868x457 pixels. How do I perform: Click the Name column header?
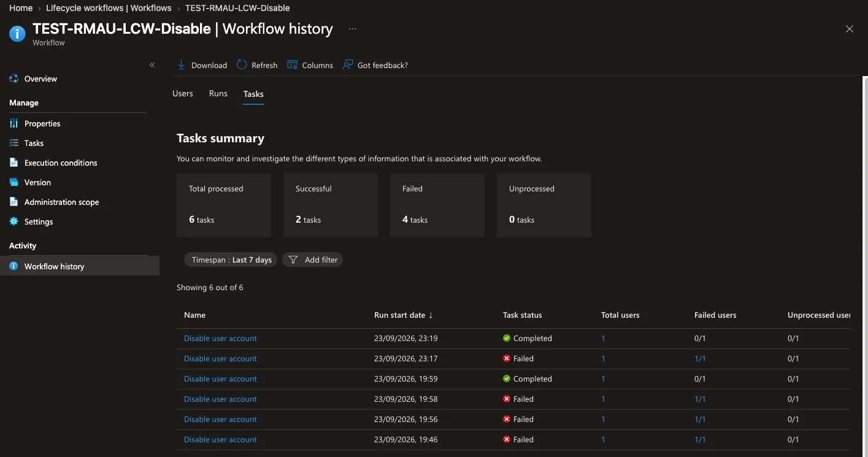pos(194,315)
